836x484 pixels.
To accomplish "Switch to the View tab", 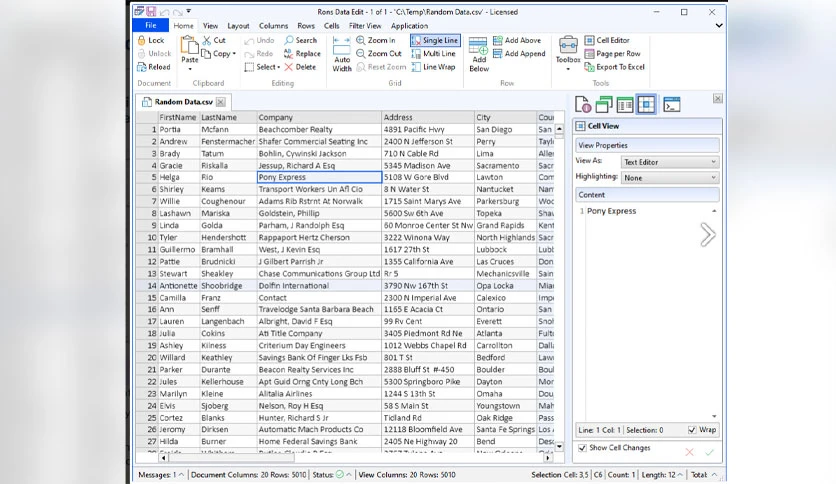I will click(x=210, y=26).
